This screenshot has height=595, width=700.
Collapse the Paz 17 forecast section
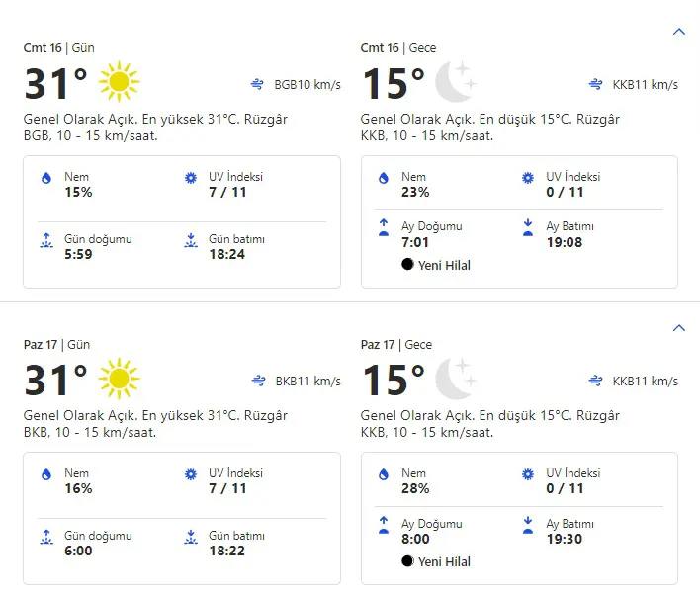coord(678,328)
